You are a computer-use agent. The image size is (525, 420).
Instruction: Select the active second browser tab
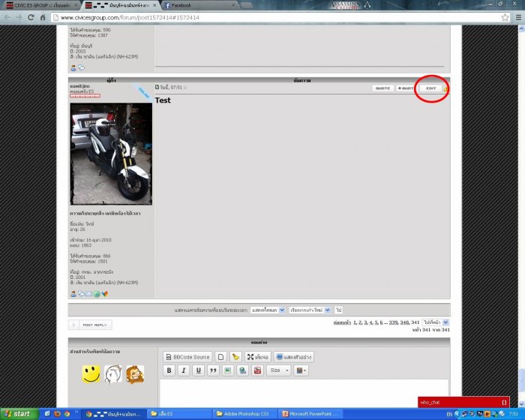coord(121,5)
